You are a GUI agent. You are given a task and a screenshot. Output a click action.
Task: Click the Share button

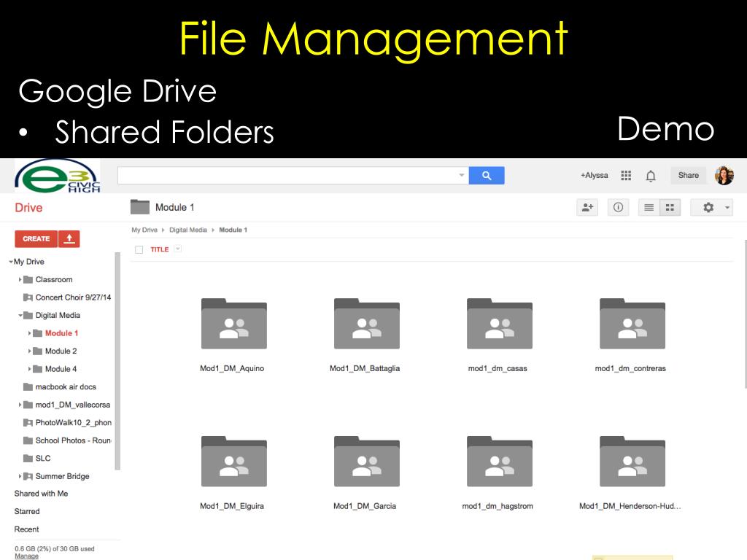tap(689, 175)
